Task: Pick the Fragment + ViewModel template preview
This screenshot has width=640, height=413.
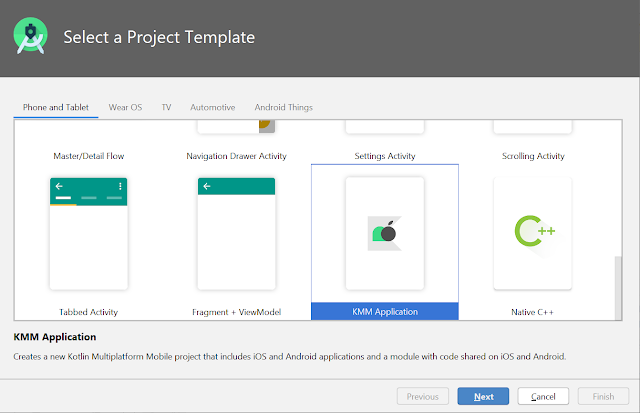Action: (x=236, y=233)
